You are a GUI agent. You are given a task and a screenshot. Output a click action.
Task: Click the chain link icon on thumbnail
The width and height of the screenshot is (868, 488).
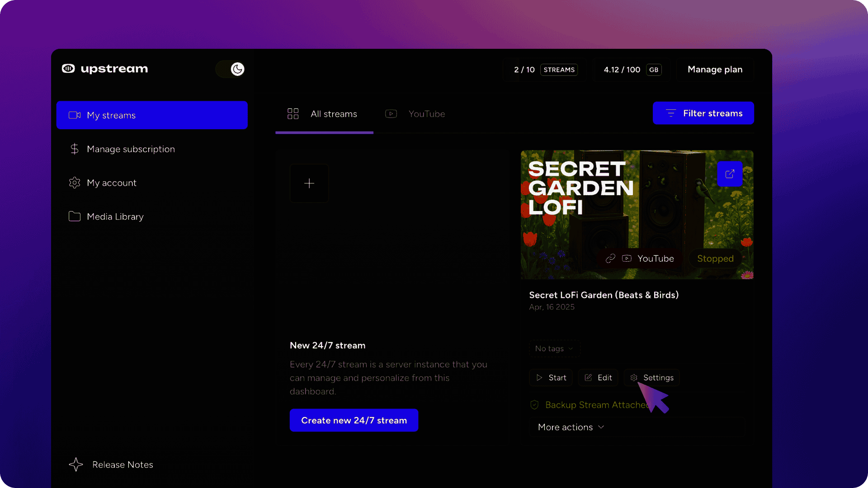[x=610, y=258]
